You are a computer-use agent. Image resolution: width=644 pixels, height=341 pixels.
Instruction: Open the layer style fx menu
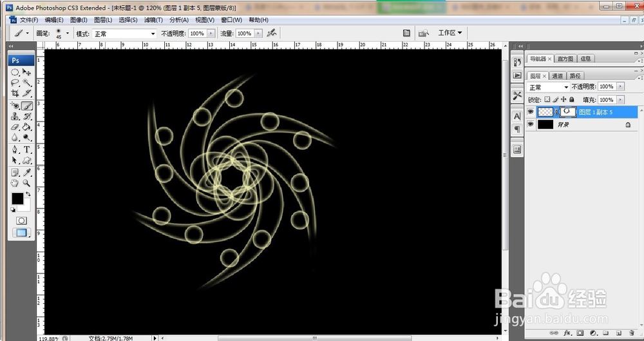pos(567,333)
